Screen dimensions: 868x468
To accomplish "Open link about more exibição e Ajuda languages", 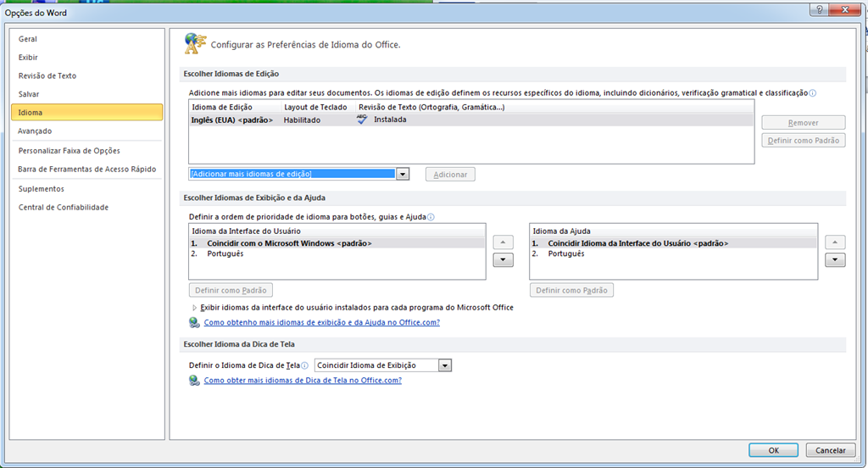I will pyautogui.click(x=321, y=322).
